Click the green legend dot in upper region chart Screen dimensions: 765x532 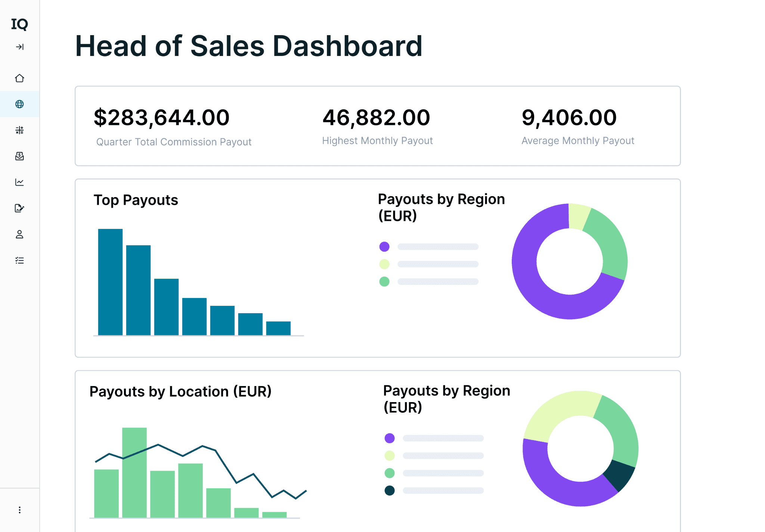(384, 281)
